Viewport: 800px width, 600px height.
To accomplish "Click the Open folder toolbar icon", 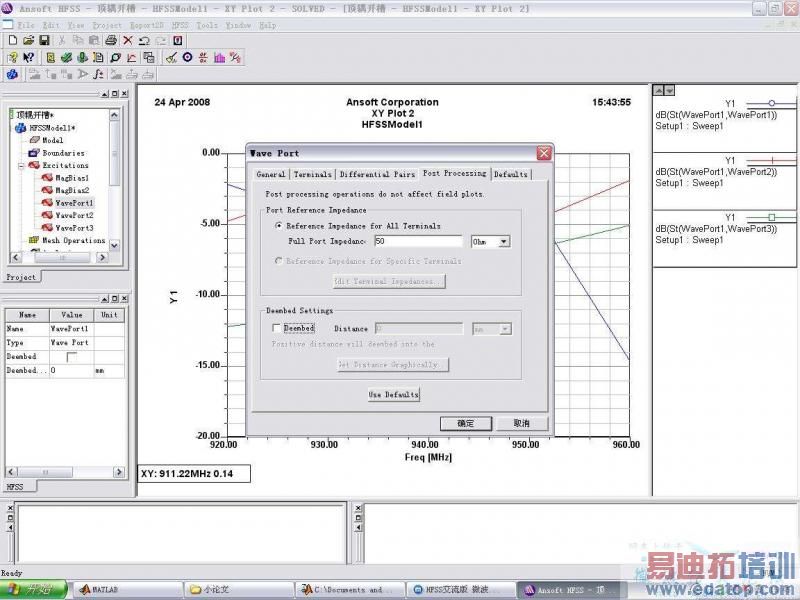I will tap(29, 40).
